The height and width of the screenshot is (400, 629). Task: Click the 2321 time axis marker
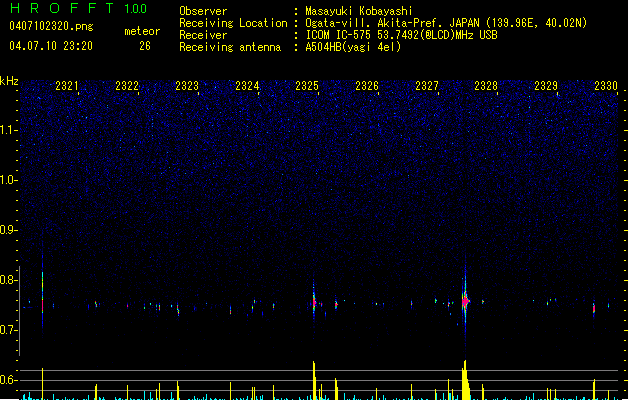tap(67, 86)
